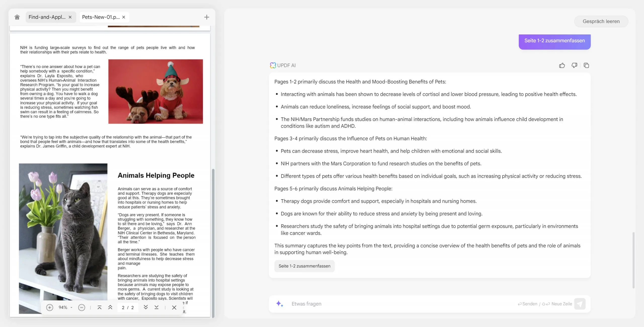Jump to last page arrow icon

(156, 307)
